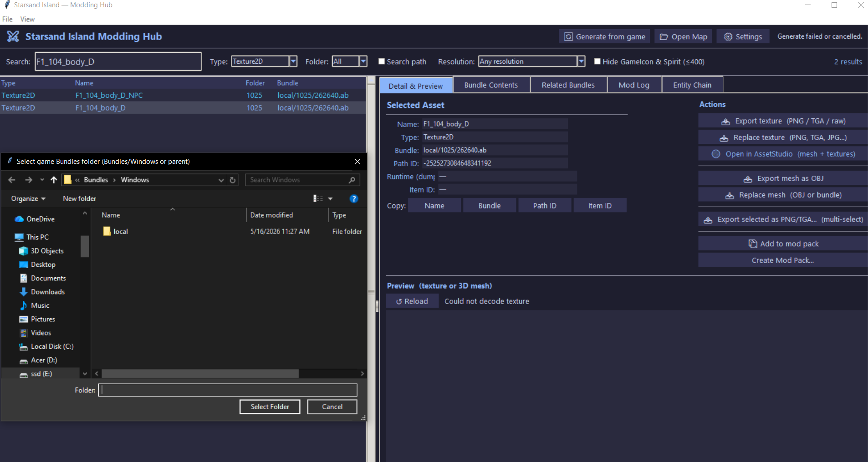The width and height of the screenshot is (868, 462).
Task: Copy the asset Name with Copy button
Action: 434,206
